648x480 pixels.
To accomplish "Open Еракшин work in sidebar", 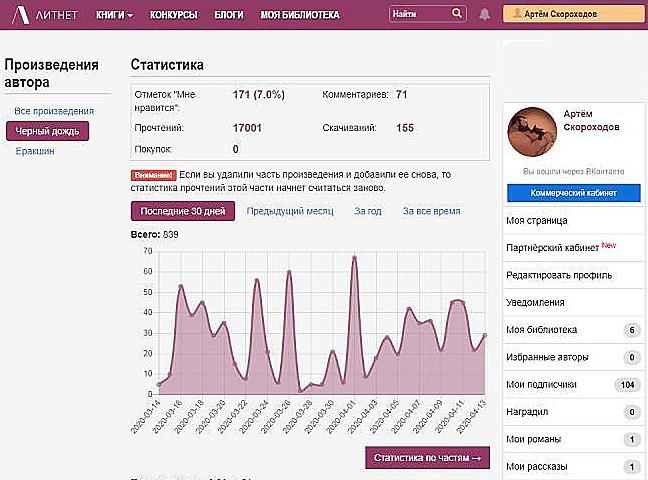I will point(35,151).
